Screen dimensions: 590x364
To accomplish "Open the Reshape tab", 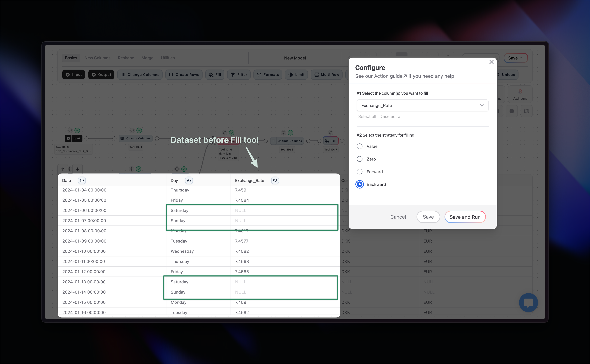I will 126,58.
